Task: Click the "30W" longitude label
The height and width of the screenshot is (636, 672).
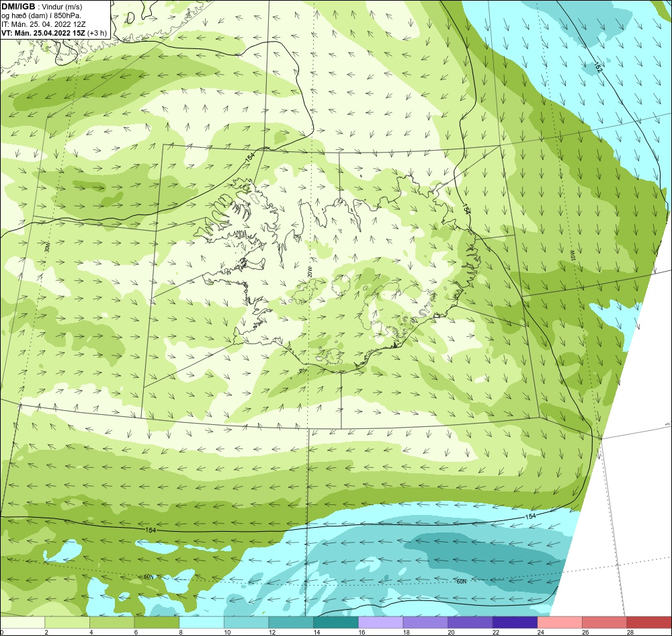Action: [x=48, y=247]
